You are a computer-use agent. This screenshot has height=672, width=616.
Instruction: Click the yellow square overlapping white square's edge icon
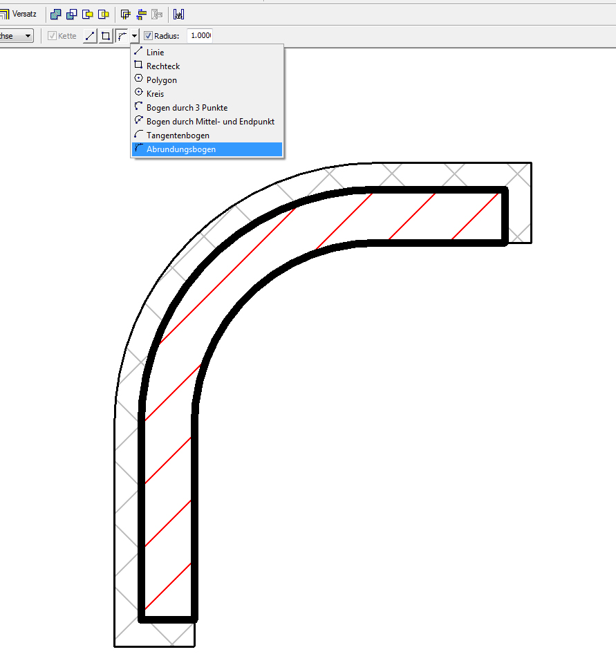[x=103, y=15]
